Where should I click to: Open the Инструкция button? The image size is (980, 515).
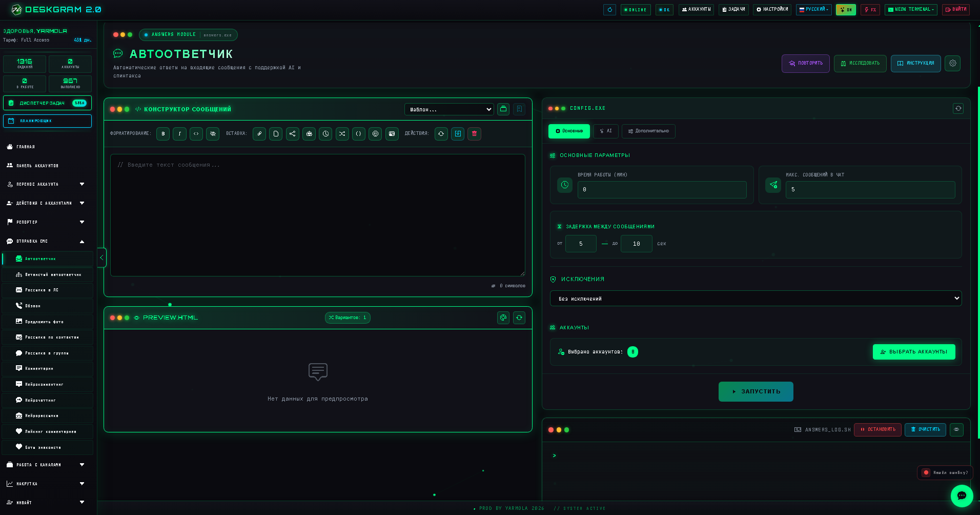915,64
